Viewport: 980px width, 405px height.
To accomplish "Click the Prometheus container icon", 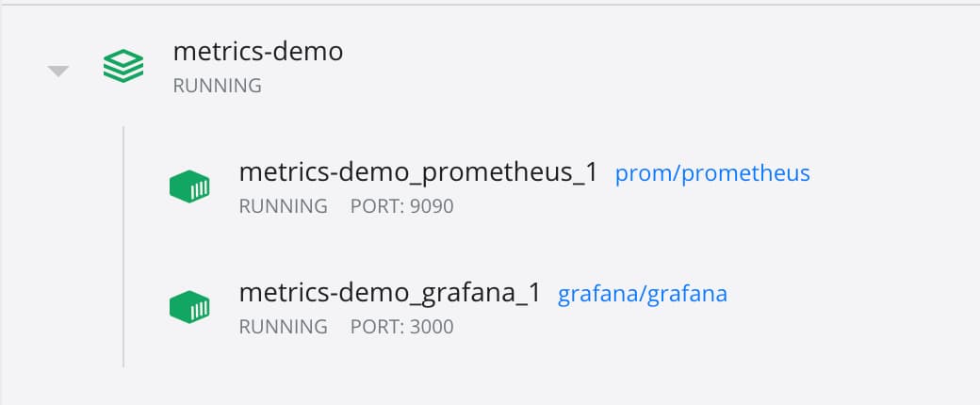I will 189,186.
